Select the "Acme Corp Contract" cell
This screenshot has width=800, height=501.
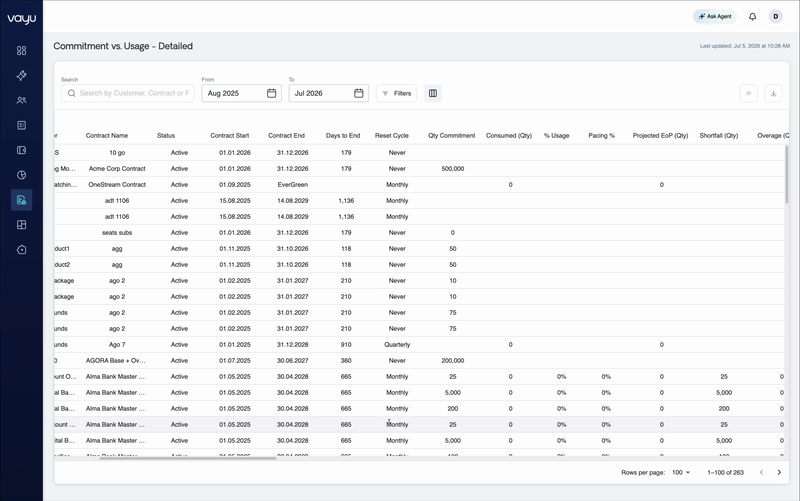click(117, 168)
